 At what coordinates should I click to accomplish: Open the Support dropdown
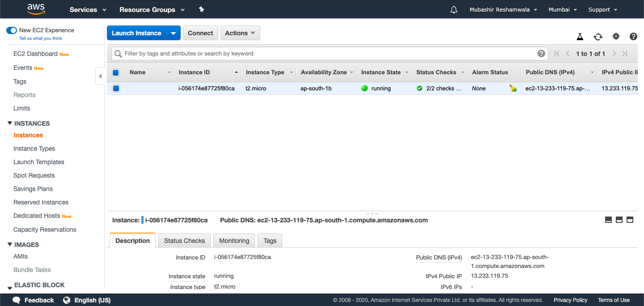(603, 9)
